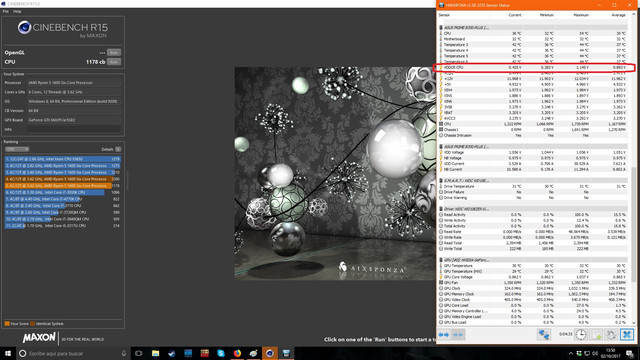Click the Windows search box in taskbar

point(72,353)
